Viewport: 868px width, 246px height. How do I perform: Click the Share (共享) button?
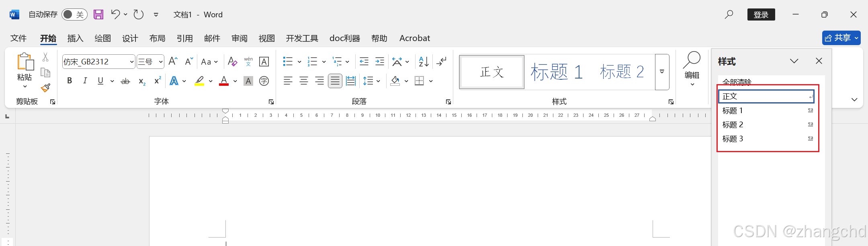[841, 38]
